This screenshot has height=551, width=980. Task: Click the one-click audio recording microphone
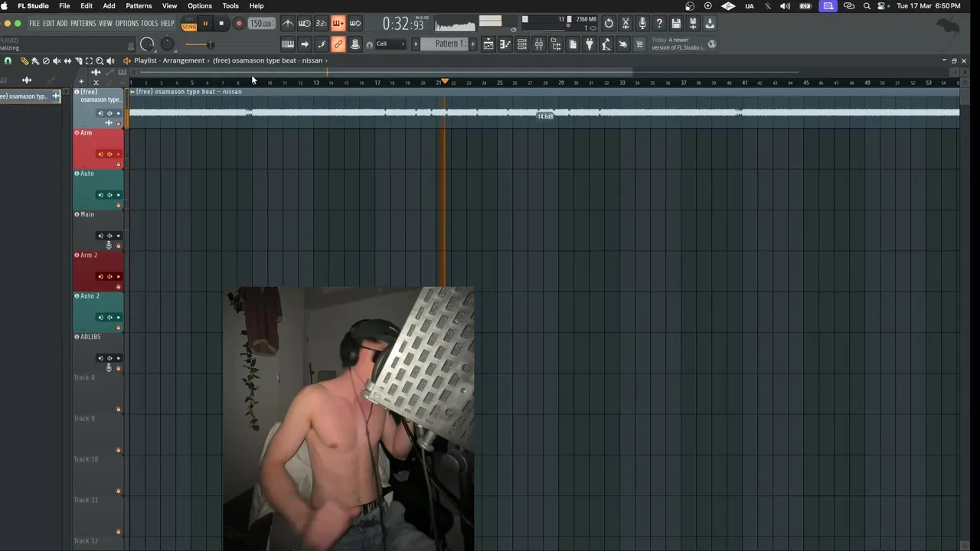coord(642,23)
